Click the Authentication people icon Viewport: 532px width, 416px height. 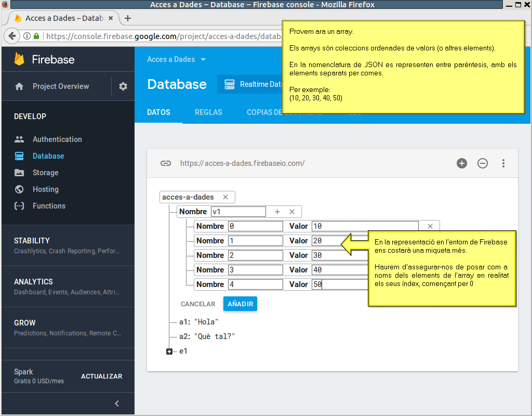click(x=19, y=139)
